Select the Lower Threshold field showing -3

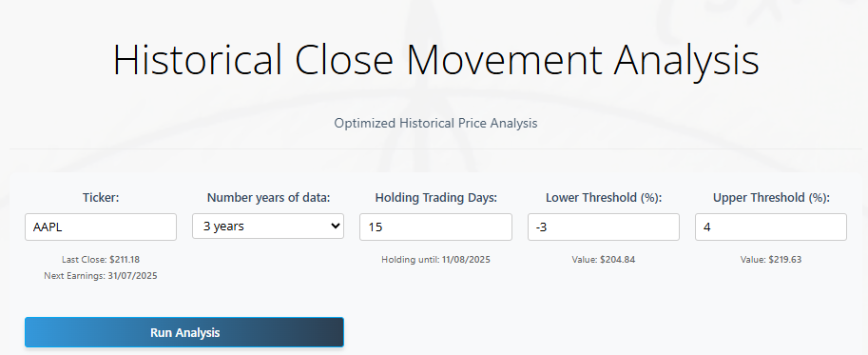click(x=604, y=227)
